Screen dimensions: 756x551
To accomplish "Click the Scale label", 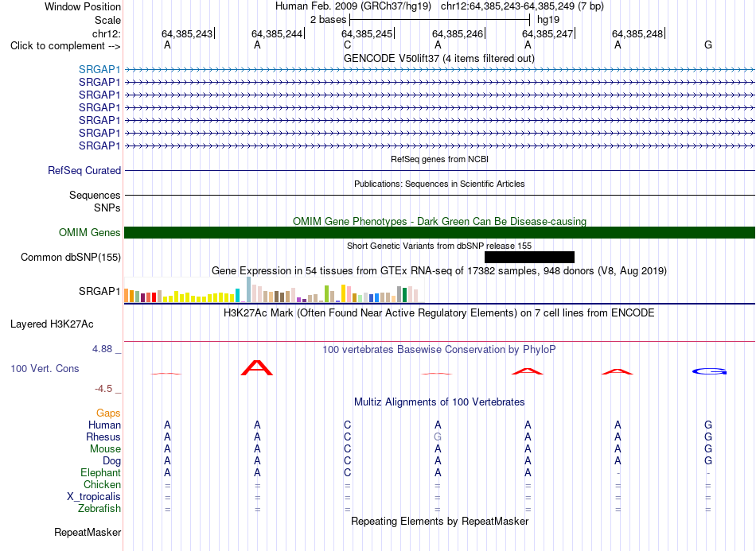I will tap(107, 20).
